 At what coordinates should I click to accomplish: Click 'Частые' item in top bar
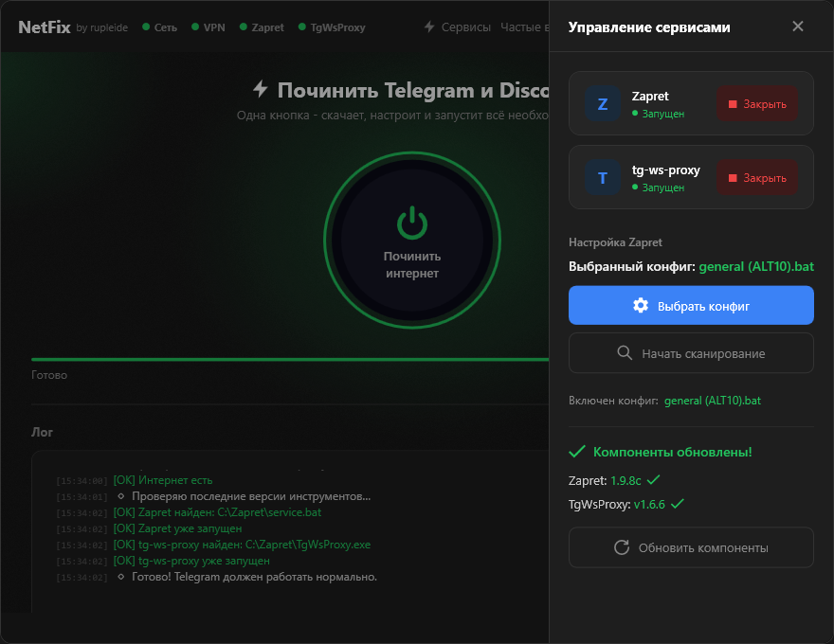tap(520, 27)
